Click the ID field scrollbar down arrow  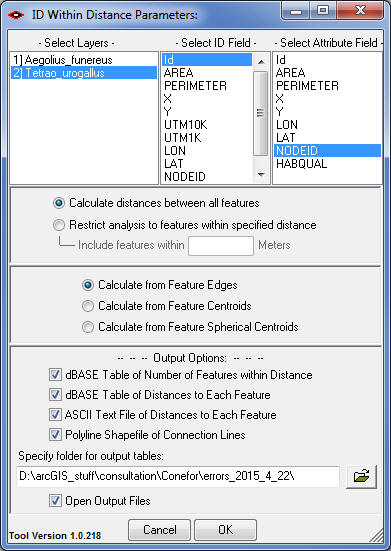pos(261,175)
